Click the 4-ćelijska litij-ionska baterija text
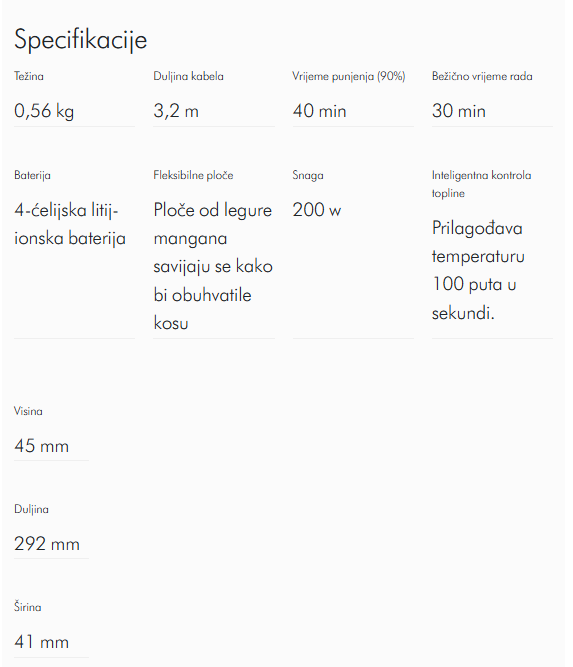The height and width of the screenshot is (667, 573). [70, 224]
